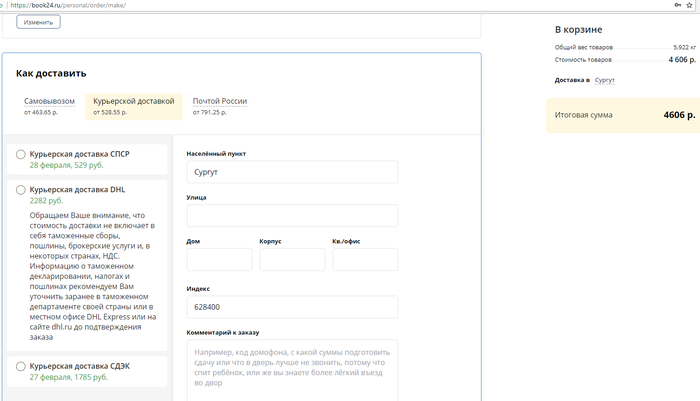This screenshot has height=401, width=700.
Task: Switch to the Самовывозом tab
Action: tap(49, 101)
